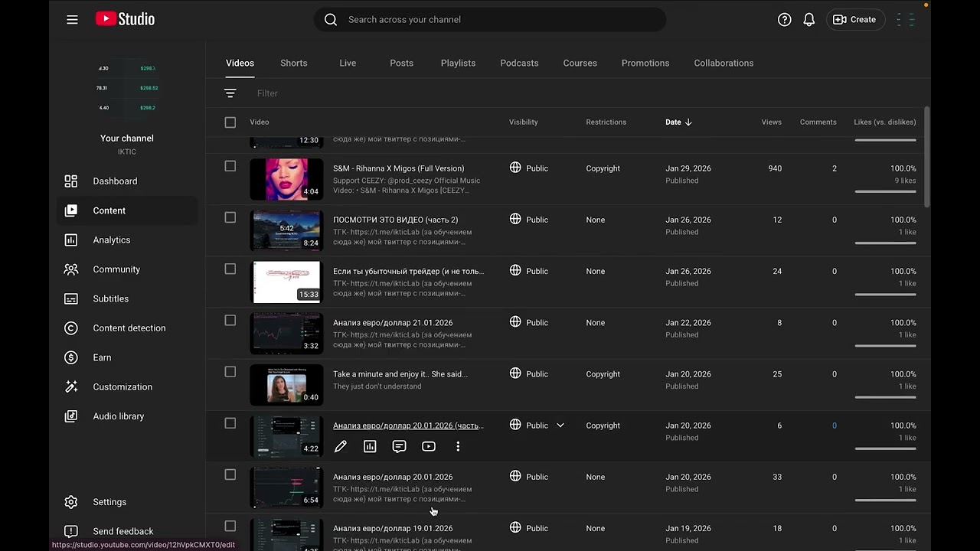Switch to the Videos tab
The width and height of the screenshot is (980, 551).
point(240,63)
